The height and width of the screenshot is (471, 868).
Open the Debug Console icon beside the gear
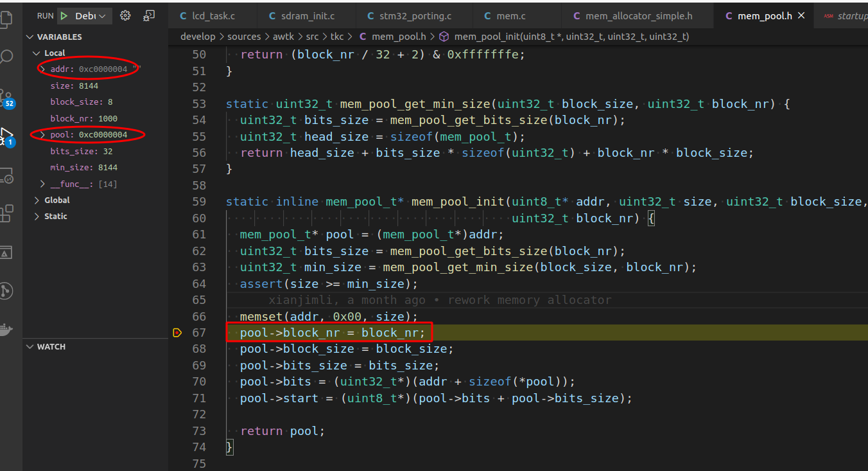(x=149, y=15)
